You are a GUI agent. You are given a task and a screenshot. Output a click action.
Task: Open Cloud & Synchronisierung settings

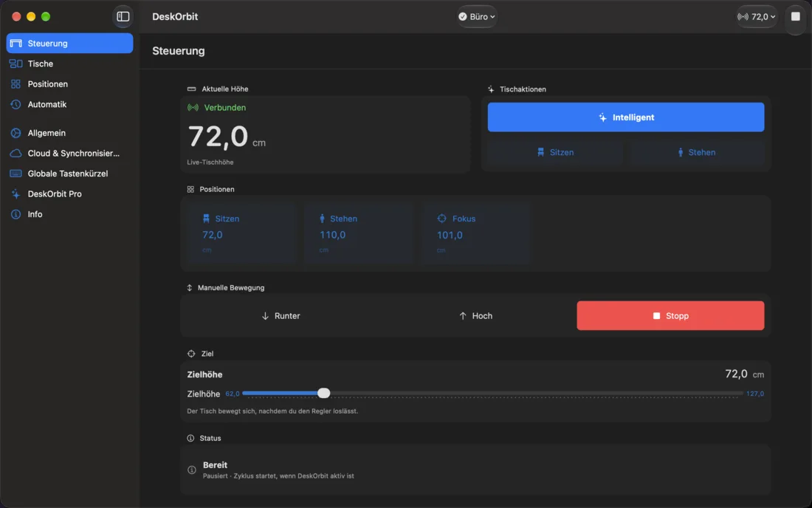(69, 154)
